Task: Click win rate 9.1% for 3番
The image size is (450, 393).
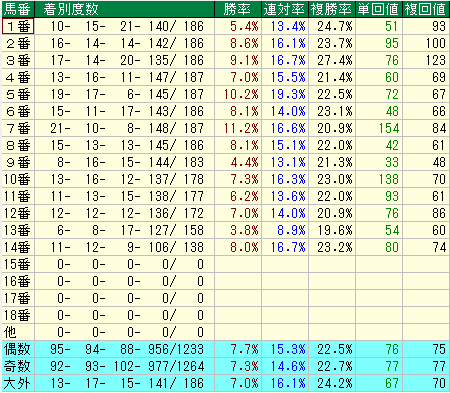Action: click(244, 60)
